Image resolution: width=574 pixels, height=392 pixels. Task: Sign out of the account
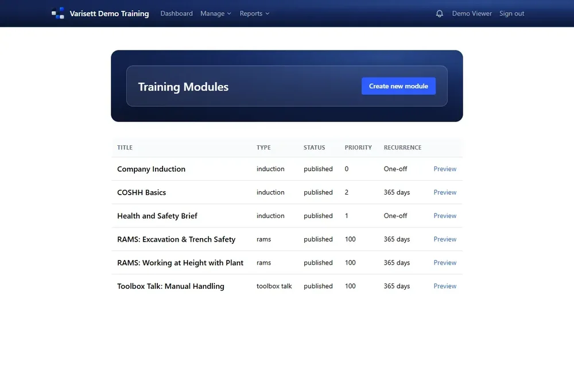point(512,14)
